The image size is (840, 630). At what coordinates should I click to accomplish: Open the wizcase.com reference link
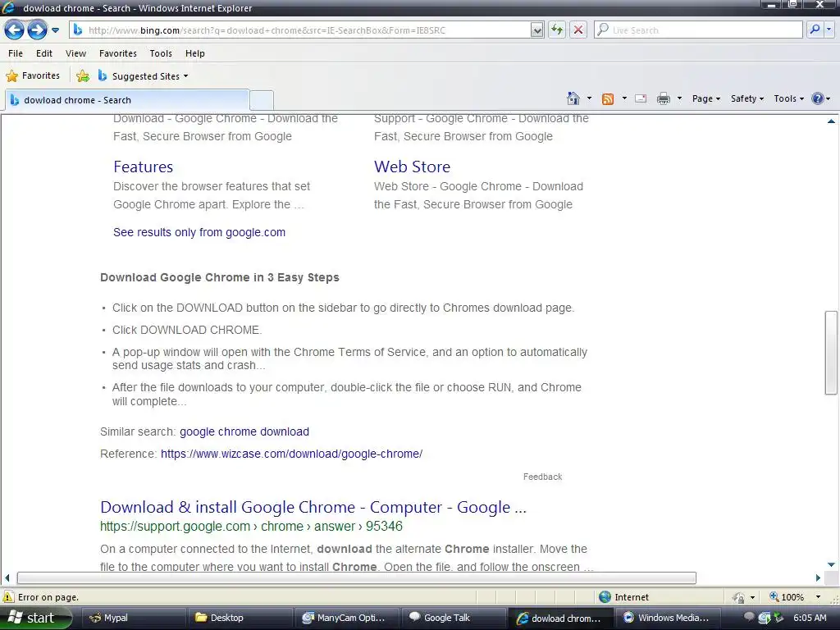[291, 454]
